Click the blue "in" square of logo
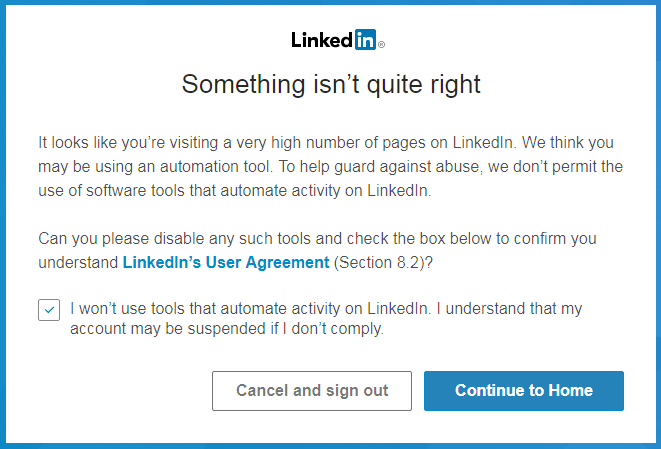Screen dimensions: 661x449 pyautogui.click(x=365, y=40)
